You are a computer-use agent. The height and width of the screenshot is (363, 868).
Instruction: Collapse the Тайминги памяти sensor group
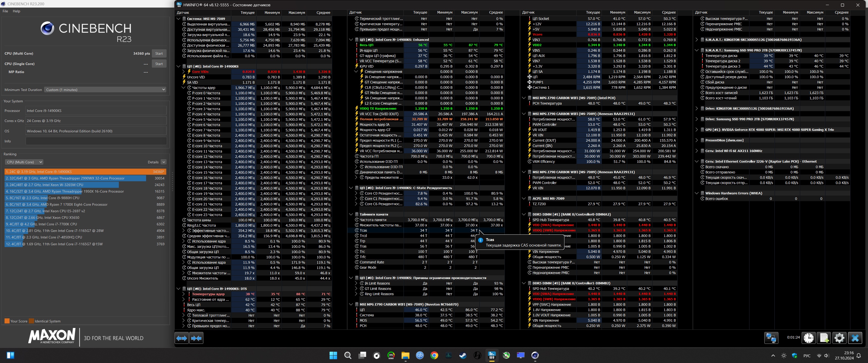coord(351,214)
